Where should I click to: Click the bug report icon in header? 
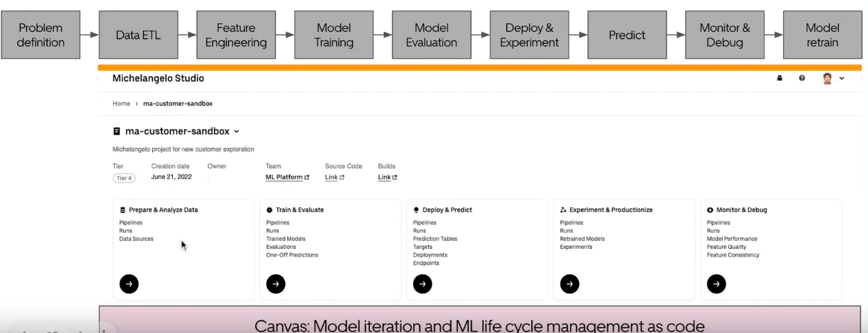click(x=780, y=79)
